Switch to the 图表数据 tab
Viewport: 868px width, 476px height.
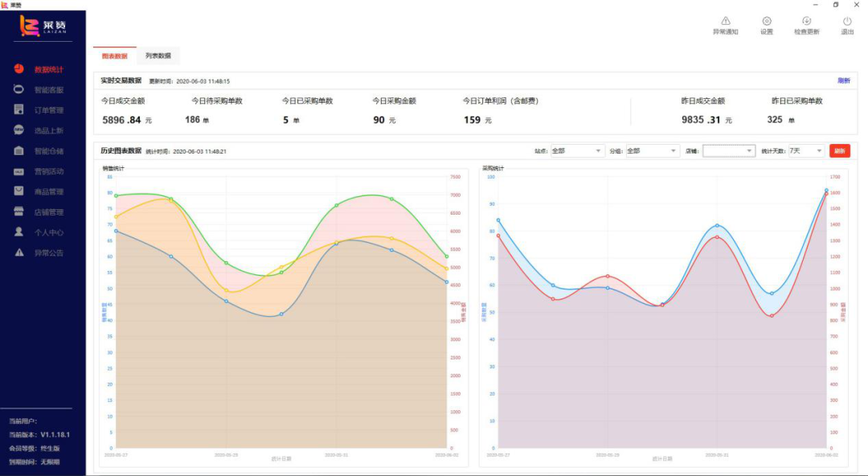tap(115, 56)
